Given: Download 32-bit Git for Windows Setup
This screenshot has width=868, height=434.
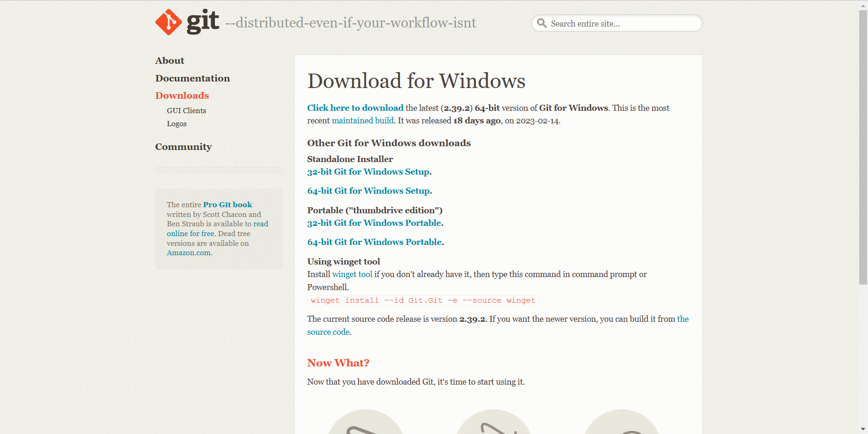Looking at the screenshot, I should [368, 172].
